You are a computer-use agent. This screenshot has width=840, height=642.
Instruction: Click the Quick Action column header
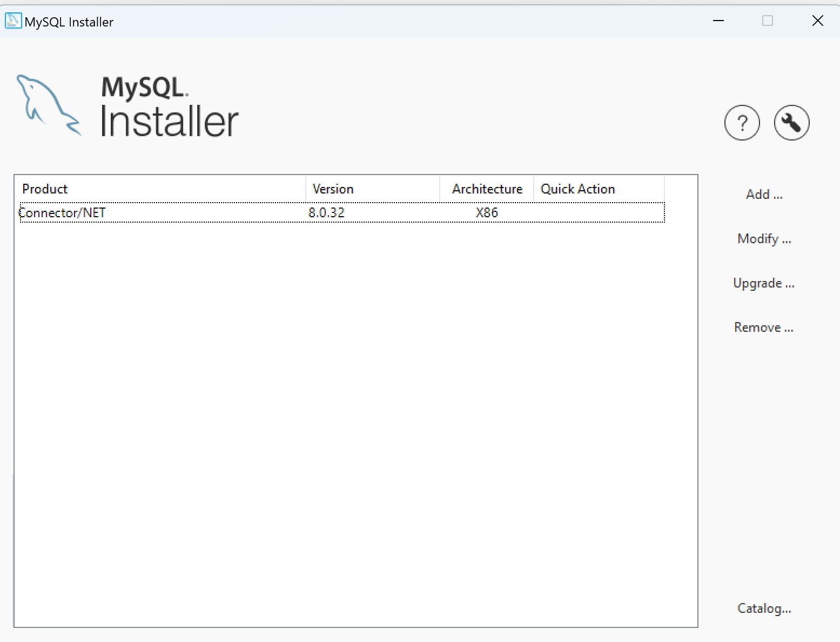coord(577,189)
